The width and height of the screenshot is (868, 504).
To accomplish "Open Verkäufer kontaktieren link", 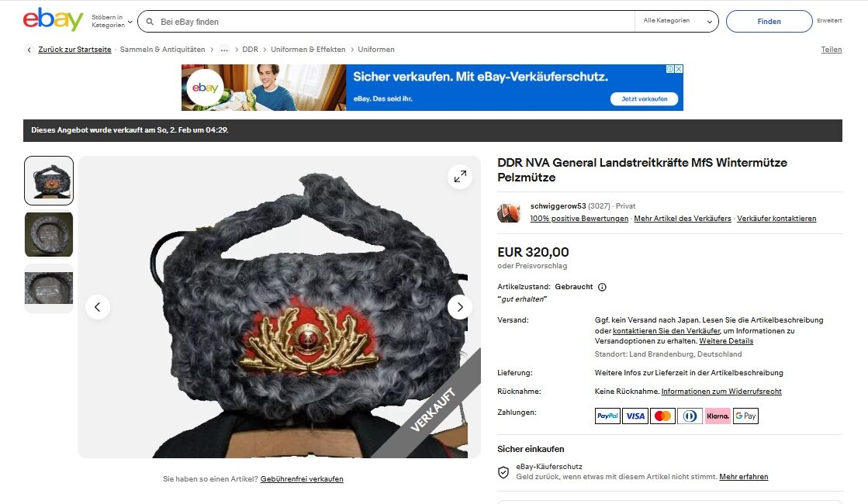I will point(776,219).
